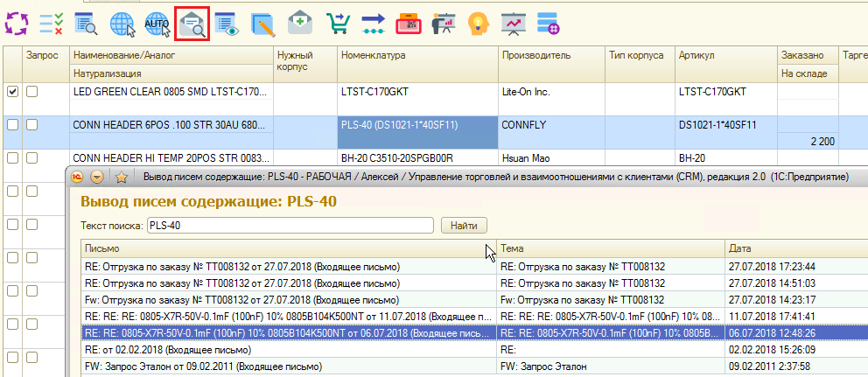Open the envelope with magnifier mail search
Screen dimensions: 868x377
click(x=192, y=24)
